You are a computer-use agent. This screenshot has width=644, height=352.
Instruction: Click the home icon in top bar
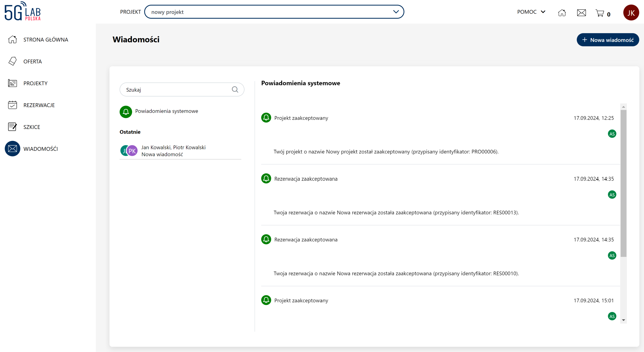click(x=562, y=13)
